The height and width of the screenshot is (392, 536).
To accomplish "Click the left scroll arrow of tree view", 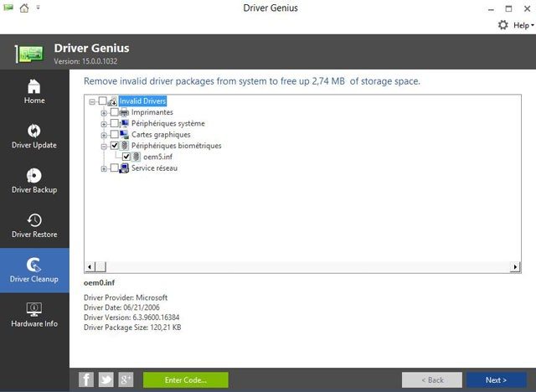I will tap(90, 266).
